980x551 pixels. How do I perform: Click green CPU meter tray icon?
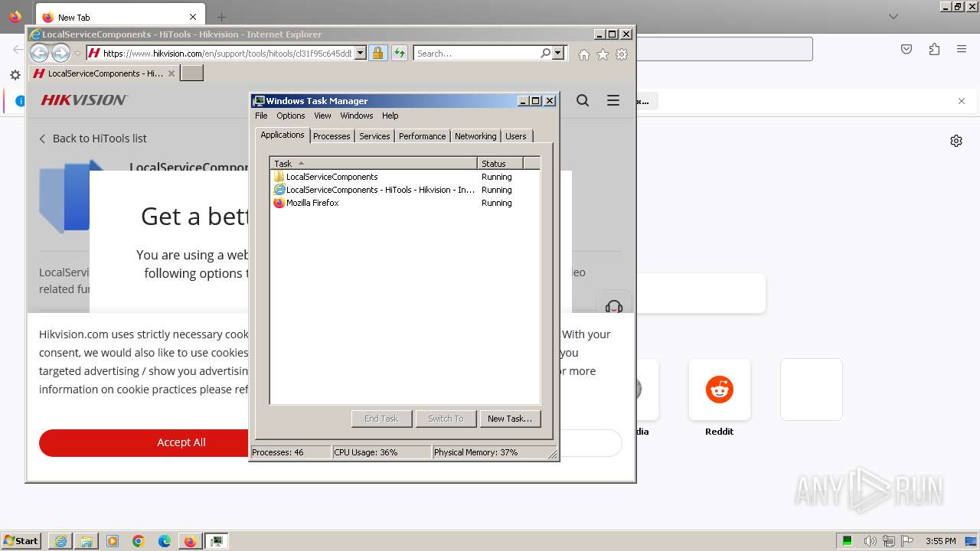(848, 541)
